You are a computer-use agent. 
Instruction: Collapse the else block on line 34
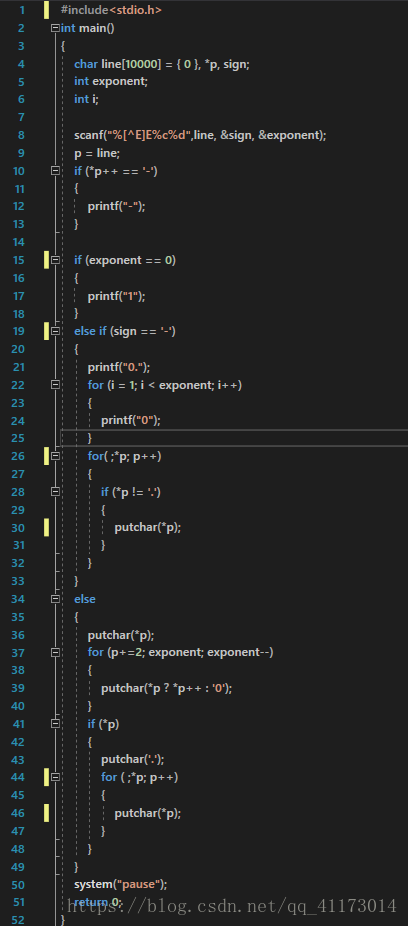click(x=56, y=599)
